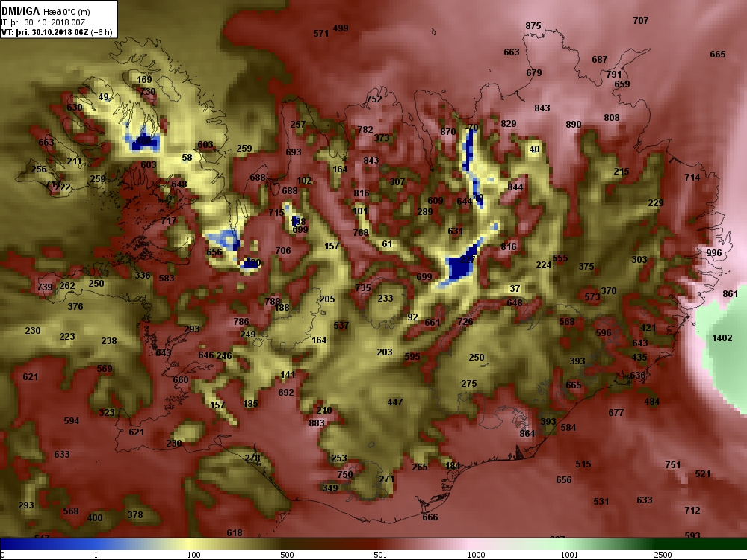Click the value '706' in west Iceland

pos(283,250)
